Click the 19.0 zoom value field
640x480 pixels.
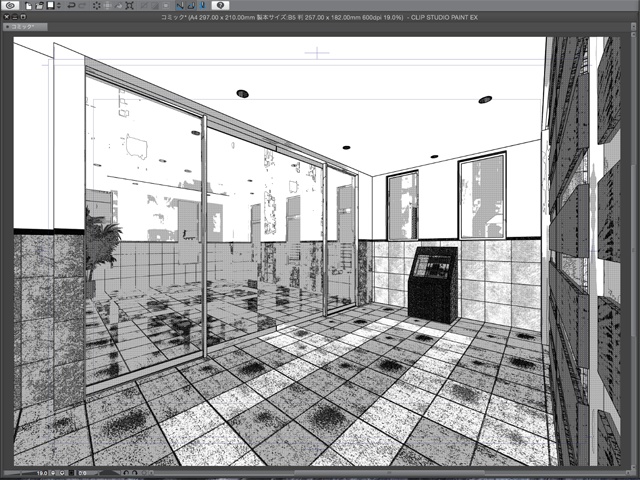coord(42,473)
